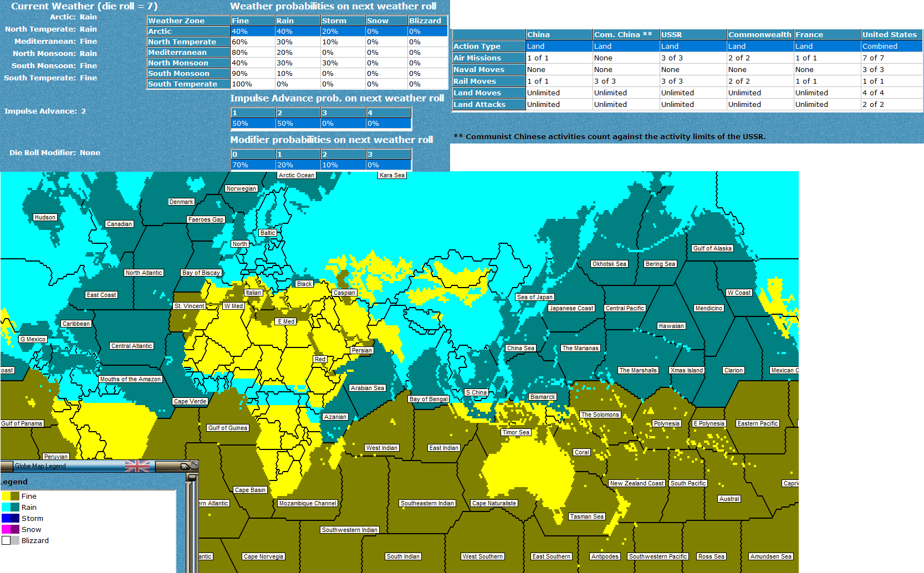Select the Mediterranean weather zone row
The height and width of the screenshot is (573, 924).
[297, 53]
